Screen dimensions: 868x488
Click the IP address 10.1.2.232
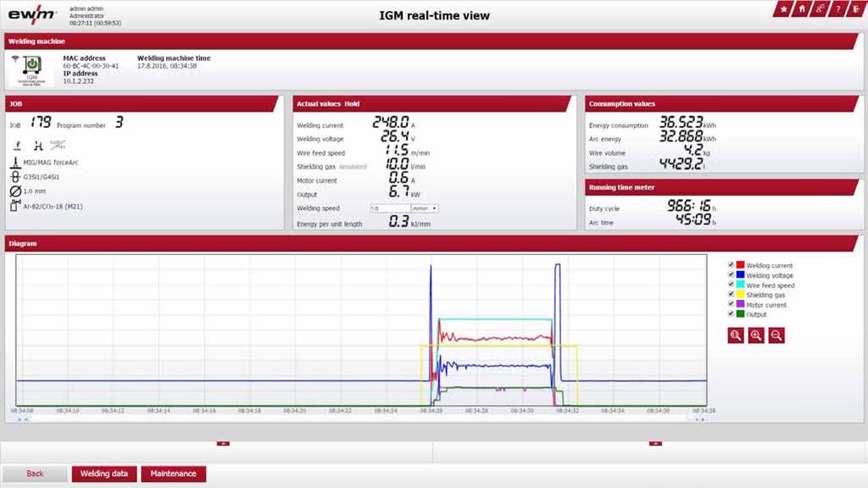78,81
